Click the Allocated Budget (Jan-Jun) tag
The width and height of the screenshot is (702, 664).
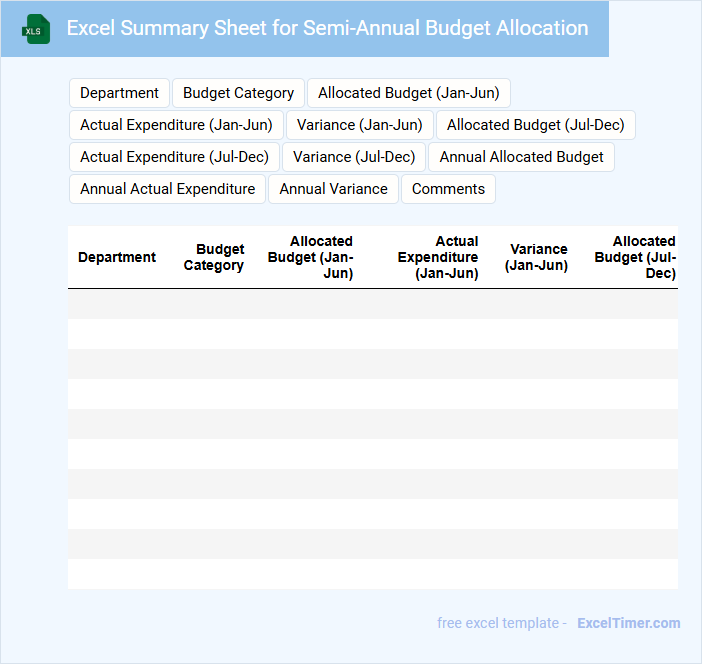pos(409,93)
